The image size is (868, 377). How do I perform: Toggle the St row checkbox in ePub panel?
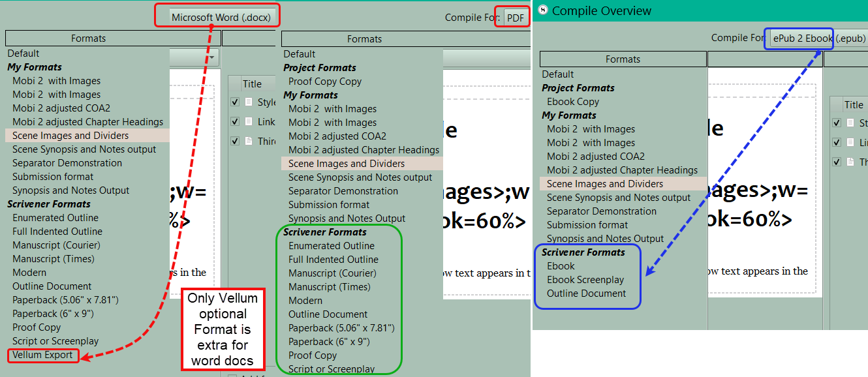pyautogui.click(x=837, y=123)
